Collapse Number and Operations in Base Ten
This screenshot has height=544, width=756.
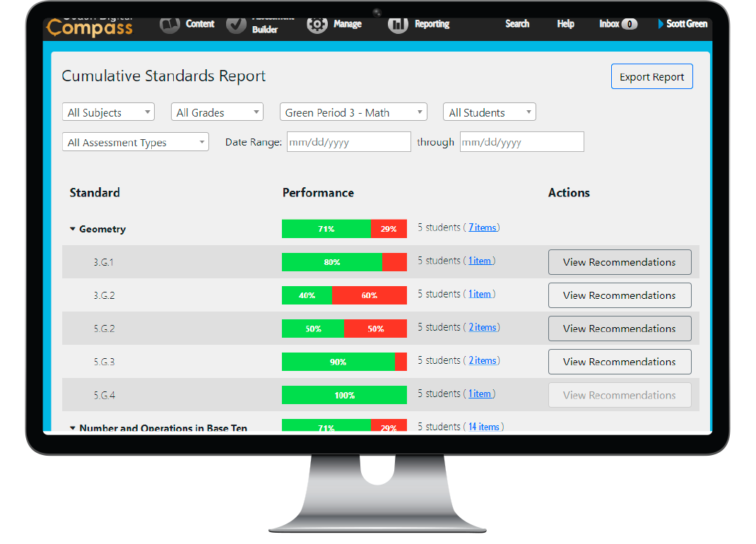[x=72, y=428]
